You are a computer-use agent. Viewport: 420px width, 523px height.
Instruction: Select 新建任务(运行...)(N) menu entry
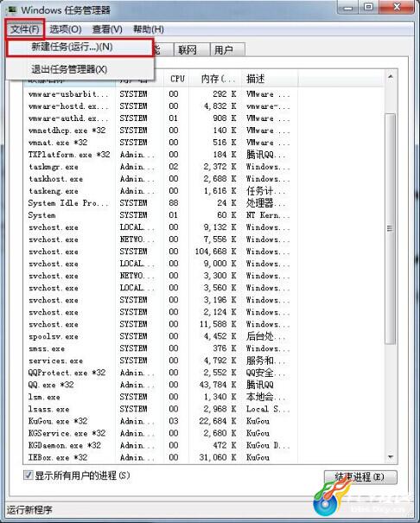[80, 47]
